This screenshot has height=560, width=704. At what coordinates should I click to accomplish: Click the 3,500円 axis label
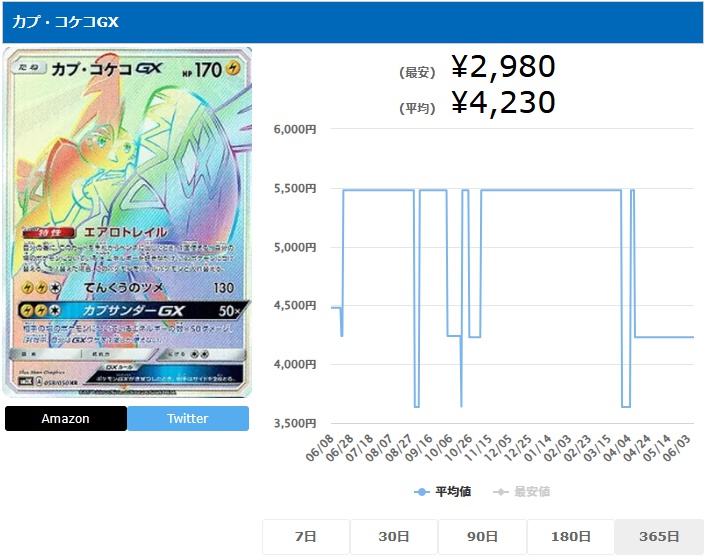pyautogui.click(x=295, y=423)
